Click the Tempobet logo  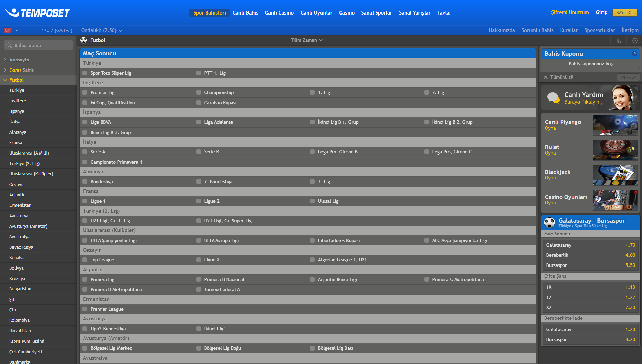tap(37, 13)
